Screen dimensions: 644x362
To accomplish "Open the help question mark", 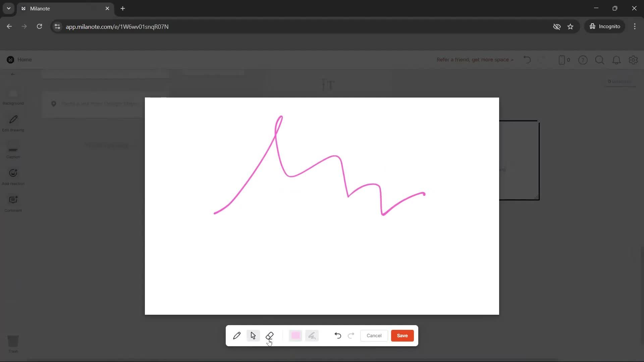I will (583, 60).
